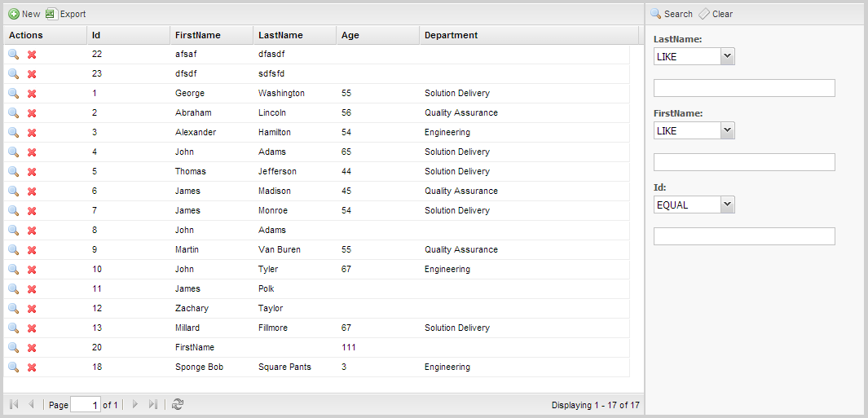Click the New record button
Viewport: 868px width, 418px height.
(x=24, y=14)
